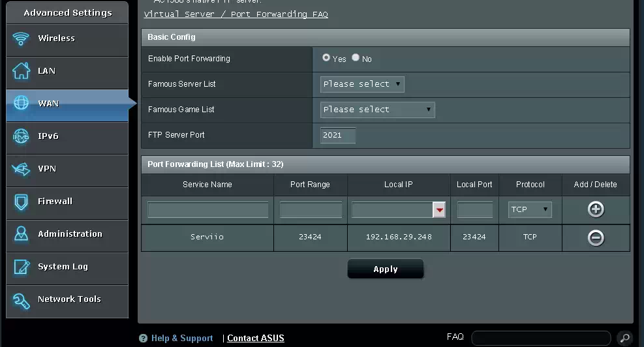
Task: Click the FTP Server Port field
Action: click(x=338, y=135)
